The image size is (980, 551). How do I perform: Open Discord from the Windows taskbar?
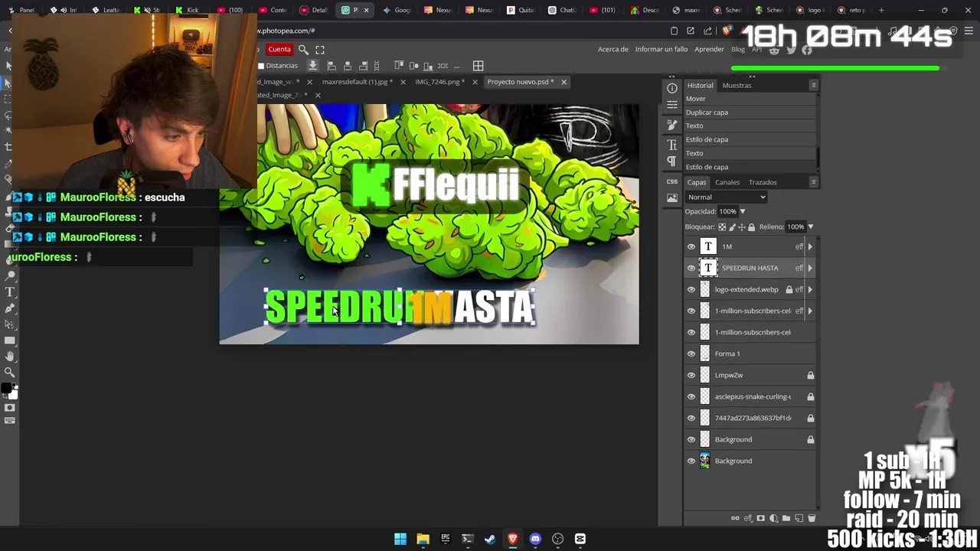pos(535,539)
